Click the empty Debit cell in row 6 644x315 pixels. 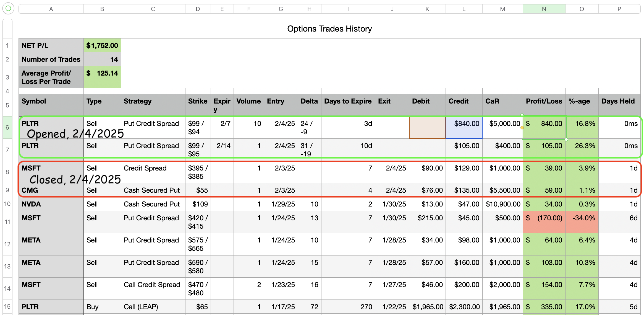[x=427, y=127]
